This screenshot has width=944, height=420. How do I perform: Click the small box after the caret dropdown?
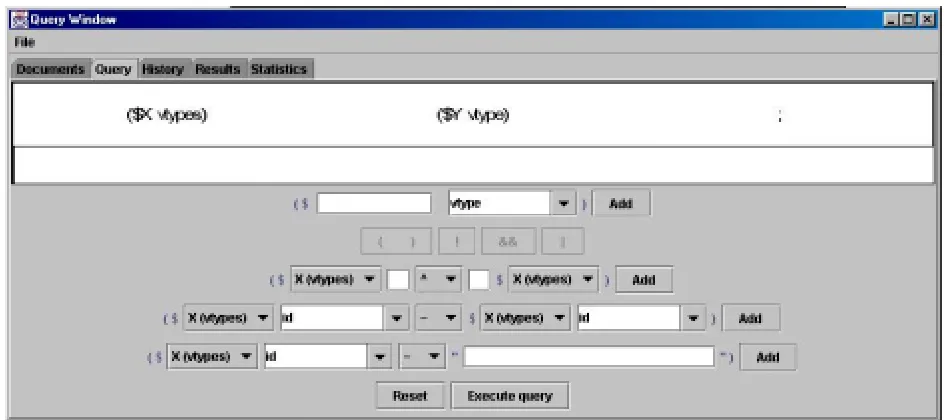(x=479, y=280)
